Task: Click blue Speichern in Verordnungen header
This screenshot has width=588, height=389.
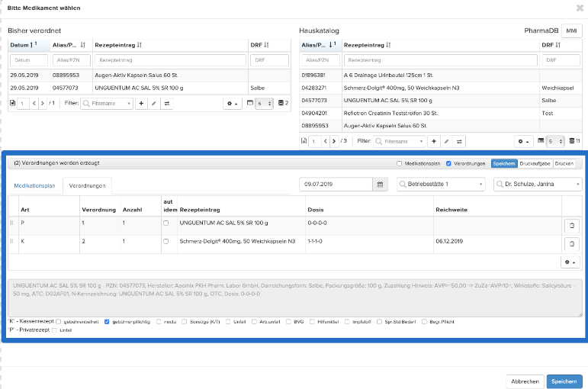Action: (504, 163)
